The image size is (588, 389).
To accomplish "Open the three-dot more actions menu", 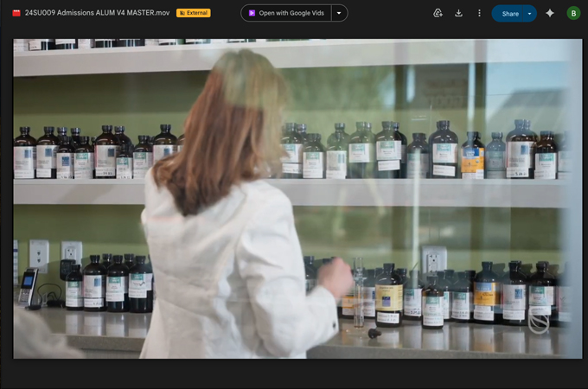I will pos(479,13).
